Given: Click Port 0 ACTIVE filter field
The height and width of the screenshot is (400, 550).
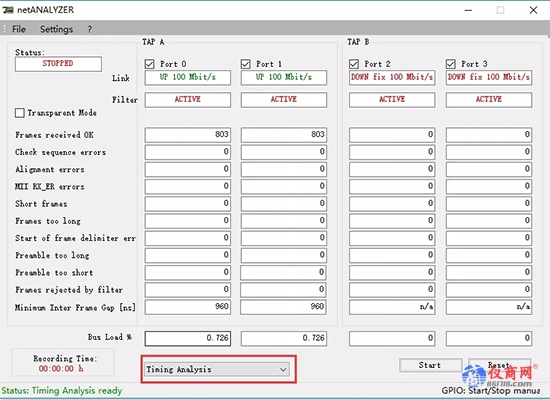Looking at the screenshot, I should pos(188,100).
